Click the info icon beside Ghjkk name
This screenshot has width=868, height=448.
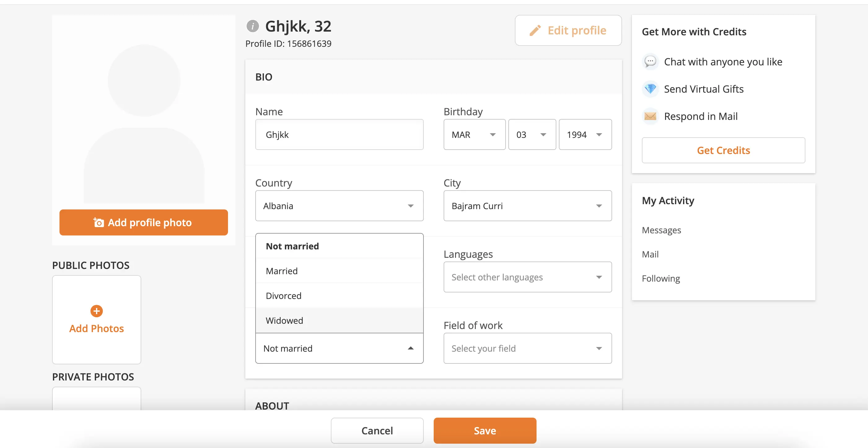tap(252, 26)
